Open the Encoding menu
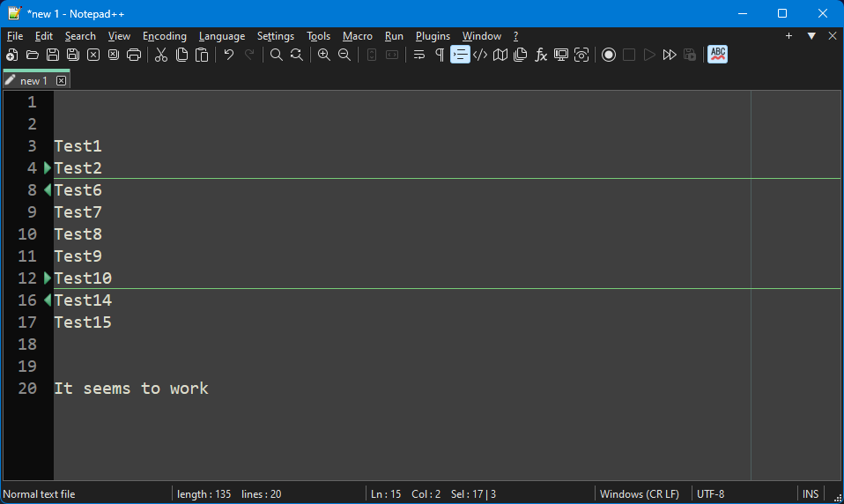844x504 pixels. coord(165,36)
